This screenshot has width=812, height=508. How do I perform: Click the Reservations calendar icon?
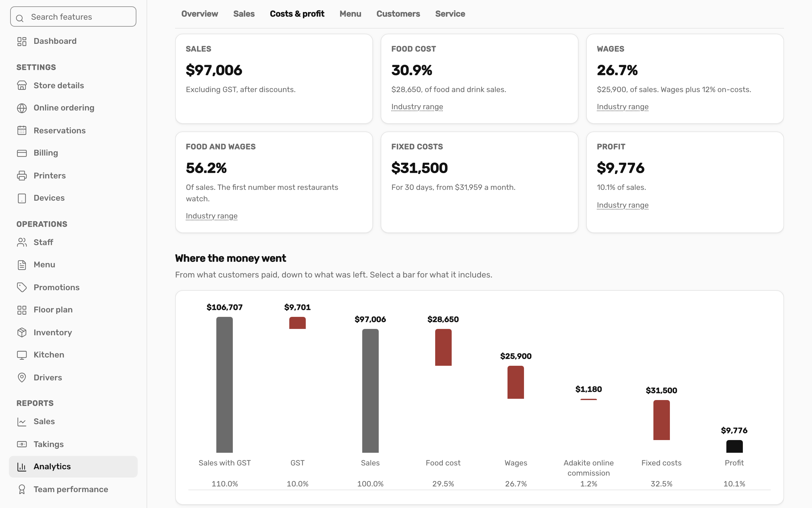(x=22, y=130)
